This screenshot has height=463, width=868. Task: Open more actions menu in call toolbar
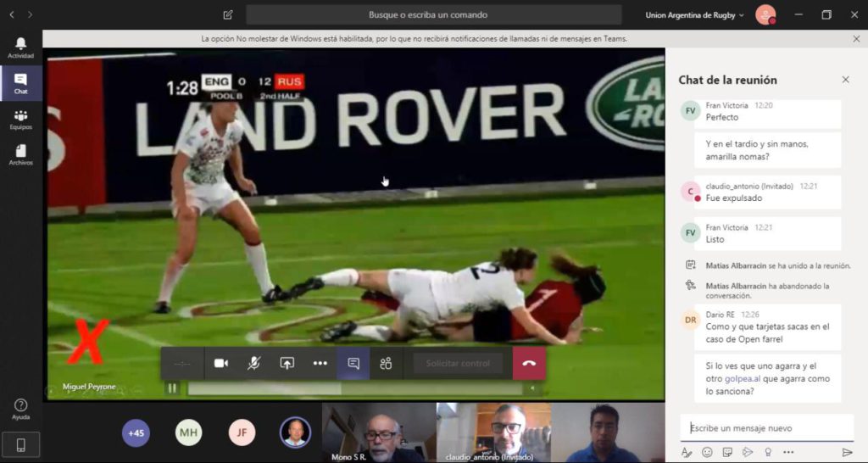pyautogui.click(x=320, y=363)
